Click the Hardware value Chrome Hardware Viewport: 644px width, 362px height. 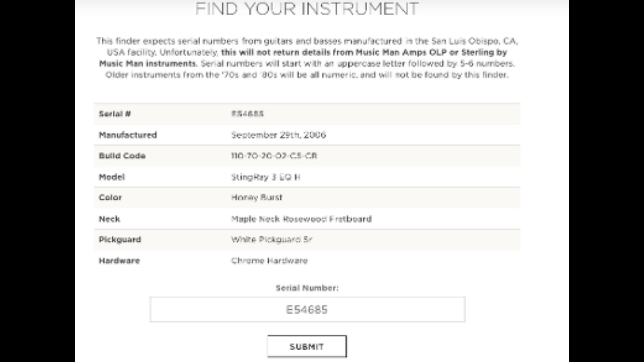[x=269, y=261]
